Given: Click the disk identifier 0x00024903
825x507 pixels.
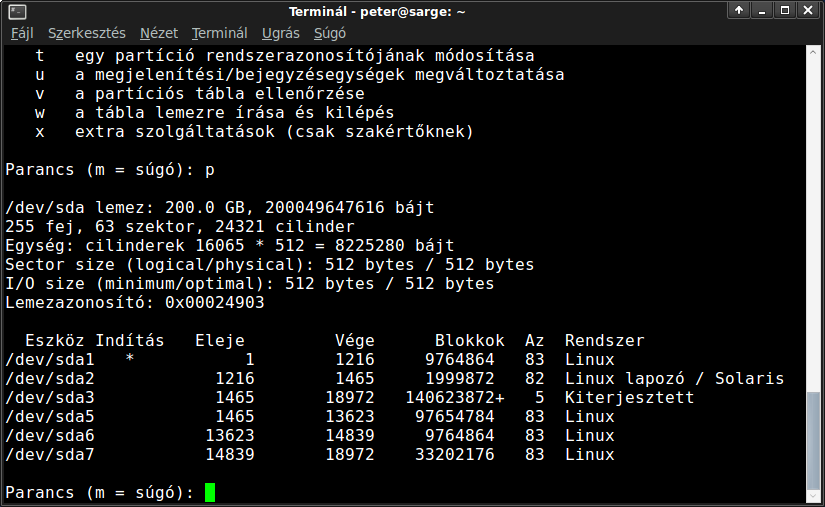Looking at the screenshot, I should [215, 303].
